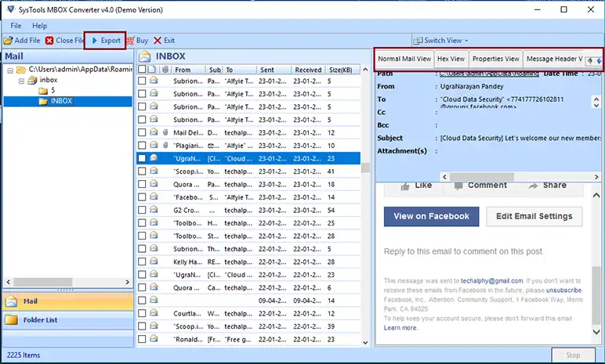Click the unsubscribe link

click(x=563, y=290)
